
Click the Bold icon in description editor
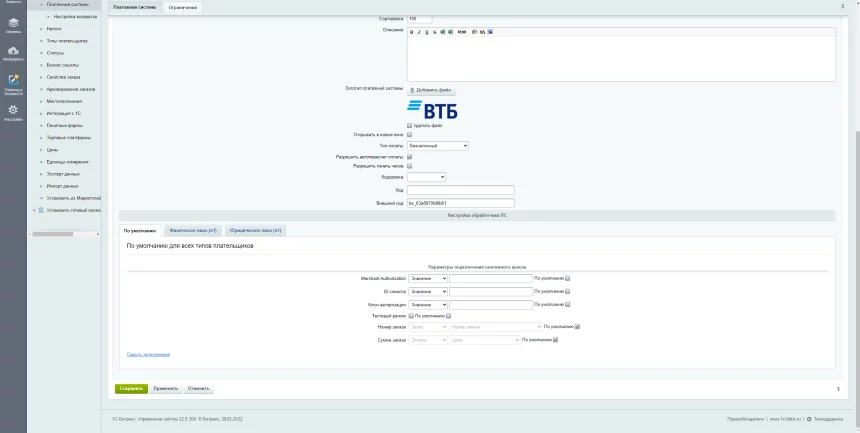(411, 31)
